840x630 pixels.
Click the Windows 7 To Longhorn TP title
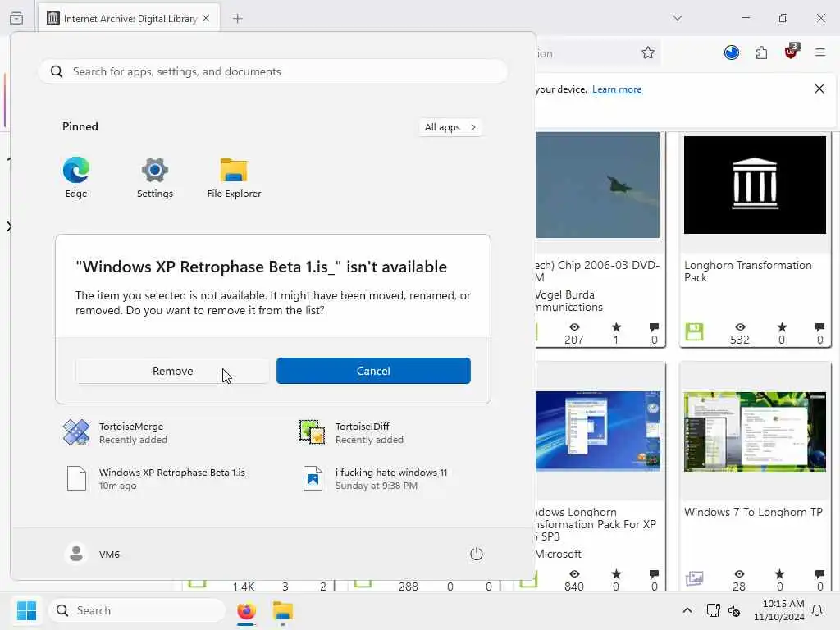pos(753,512)
